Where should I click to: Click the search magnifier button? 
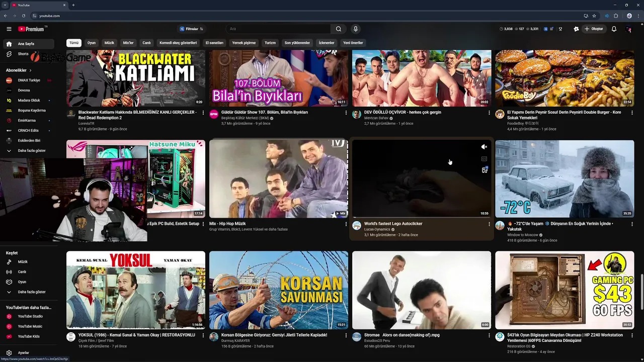click(x=339, y=29)
